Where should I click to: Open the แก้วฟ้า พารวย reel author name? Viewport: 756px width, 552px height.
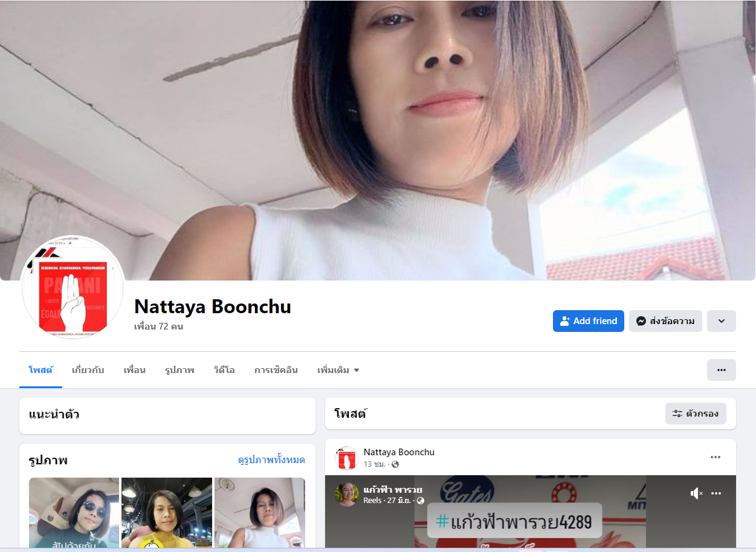[393, 489]
